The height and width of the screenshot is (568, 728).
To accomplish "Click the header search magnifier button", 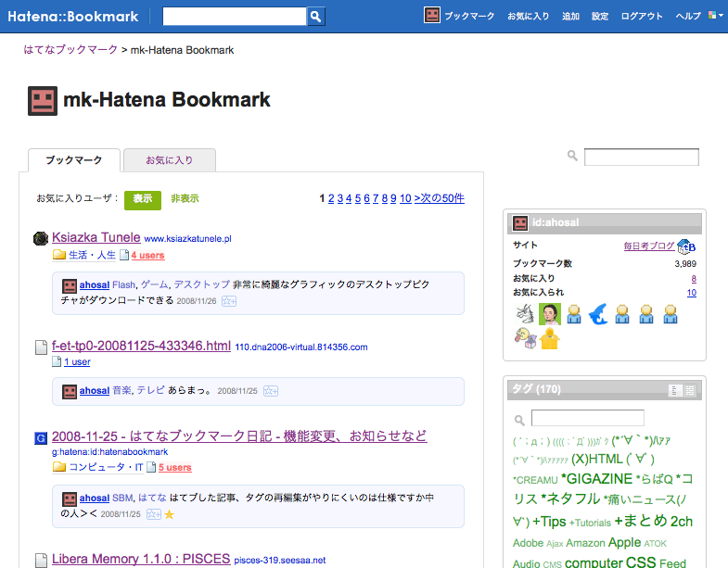I will (315, 17).
